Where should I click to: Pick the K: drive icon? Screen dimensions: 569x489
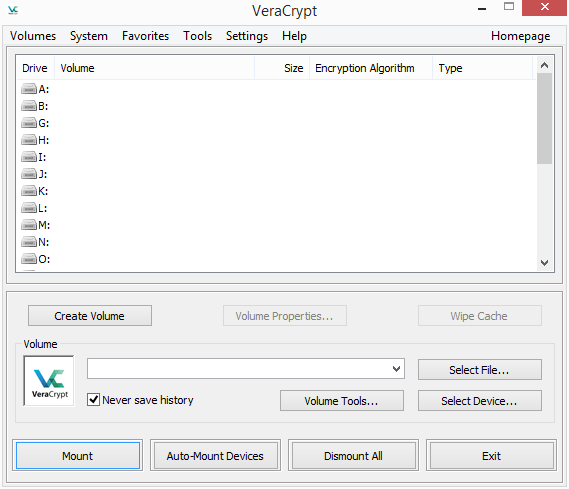29,191
